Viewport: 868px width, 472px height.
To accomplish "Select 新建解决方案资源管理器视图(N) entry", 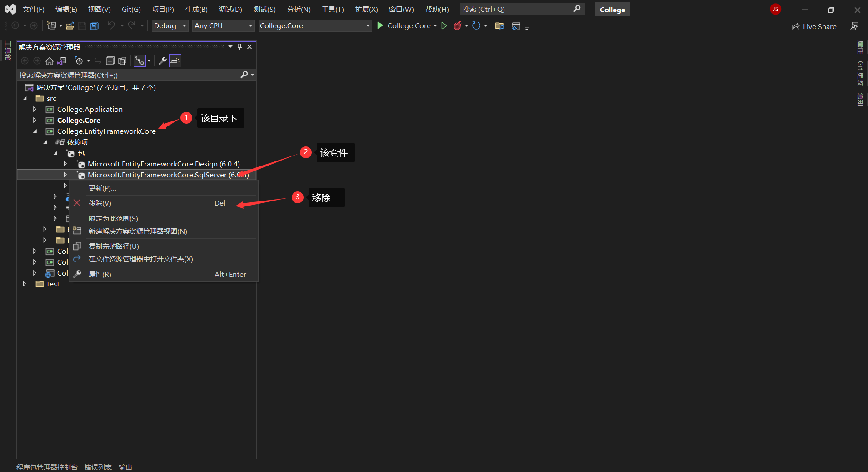I will tap(164, 231).
